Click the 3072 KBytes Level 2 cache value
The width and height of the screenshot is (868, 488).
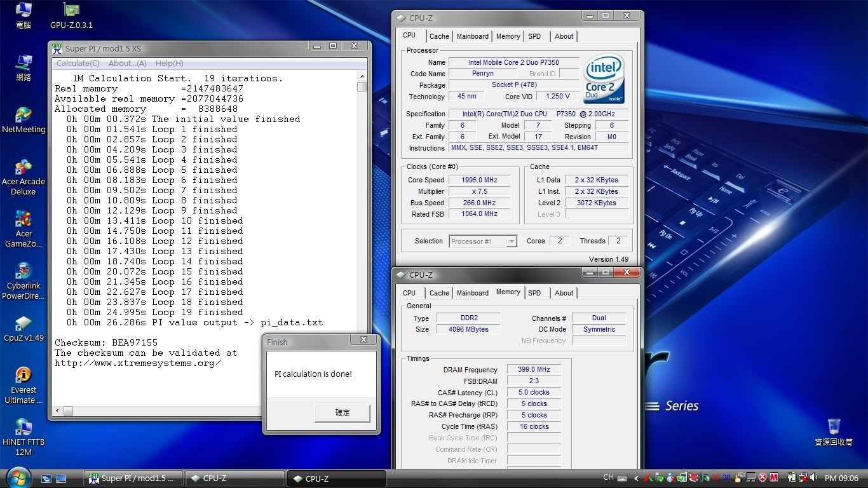pos(596,203)
